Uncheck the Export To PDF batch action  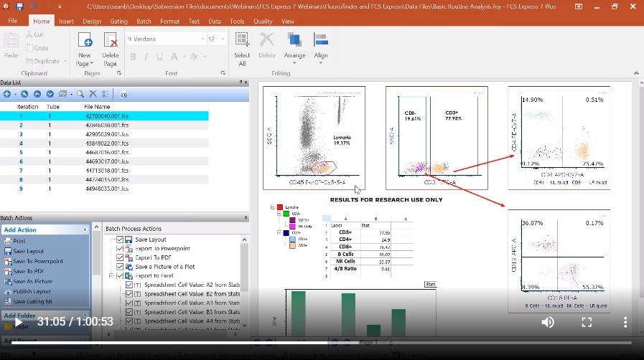coord(120,257)
